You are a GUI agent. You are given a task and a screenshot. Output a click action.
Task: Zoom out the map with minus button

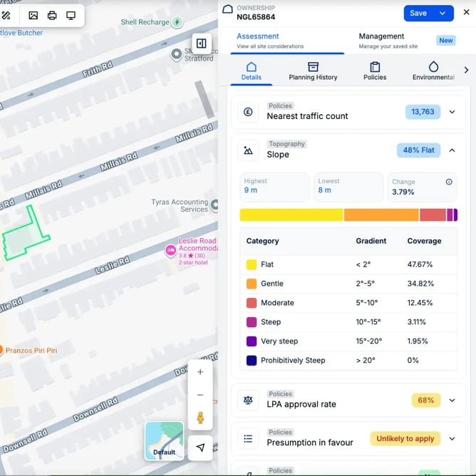tap(200, 395)
